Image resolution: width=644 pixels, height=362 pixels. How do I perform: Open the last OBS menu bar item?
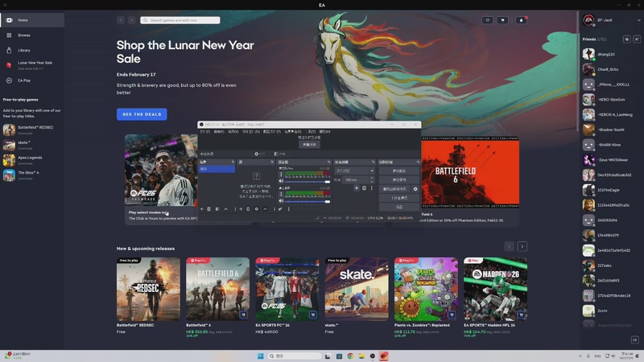click(324, 132)
